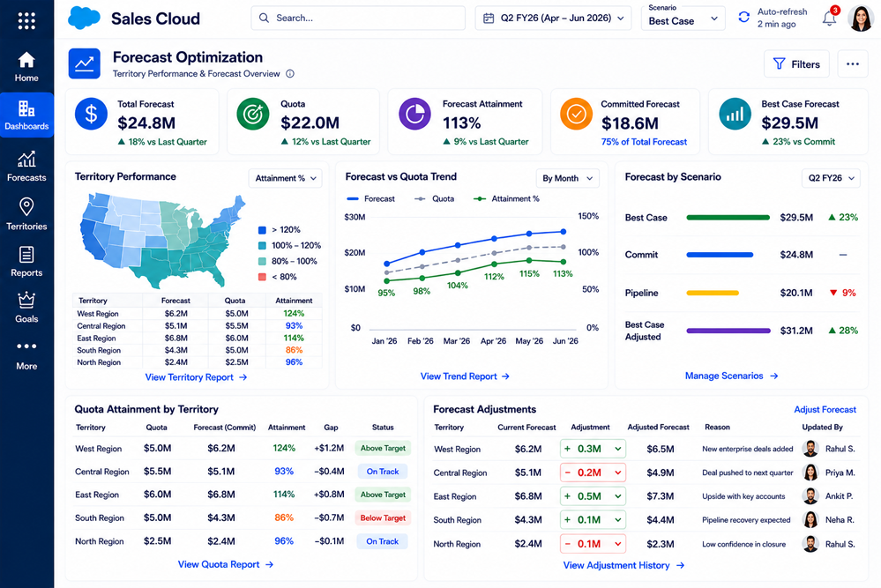Image resolution: width=881 pixels, height=588 pixels.
Task: Open View Quota Report link
Action: [226, 564]
